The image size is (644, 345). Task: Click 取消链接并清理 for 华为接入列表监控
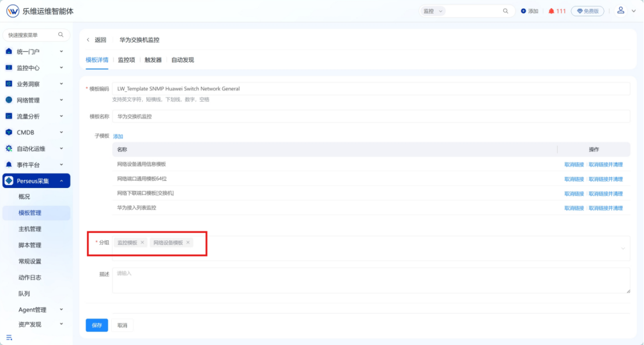point(606,208)
